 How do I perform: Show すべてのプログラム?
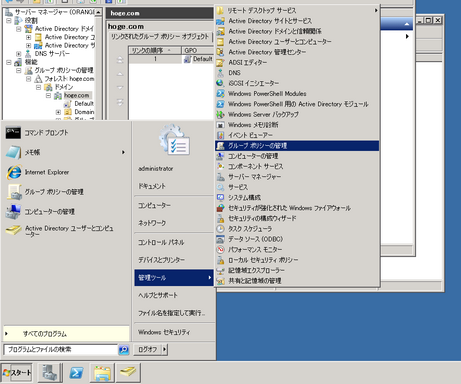tap(66, 334)
